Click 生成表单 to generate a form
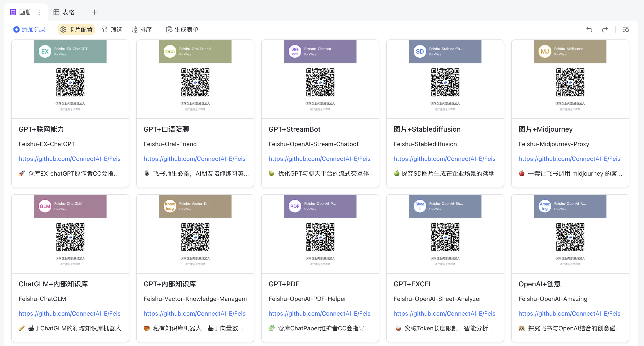Image resolution: width=644 pixels, height=346 pixels. (x=182, y=29)
